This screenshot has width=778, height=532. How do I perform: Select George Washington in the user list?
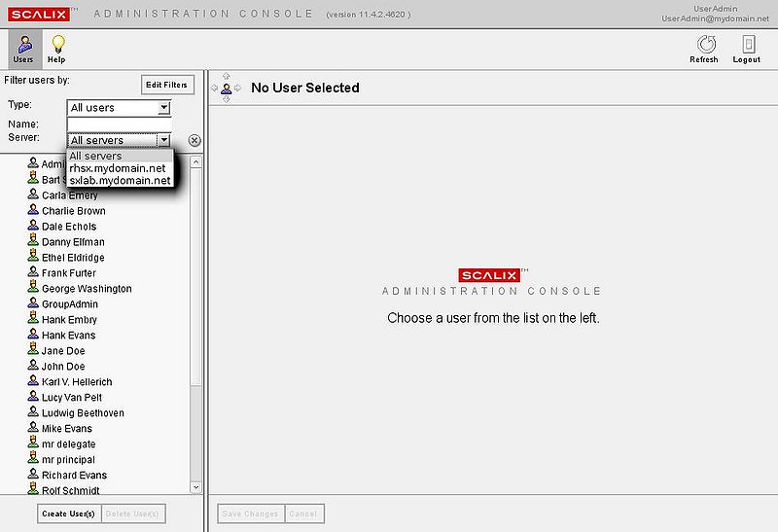pos(87,289)
